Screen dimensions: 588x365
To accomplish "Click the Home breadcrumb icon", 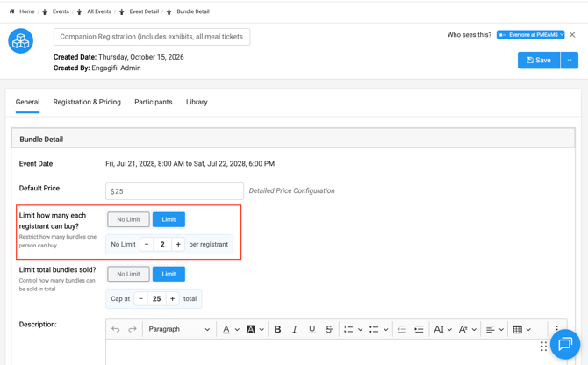I will click(11, 11).
